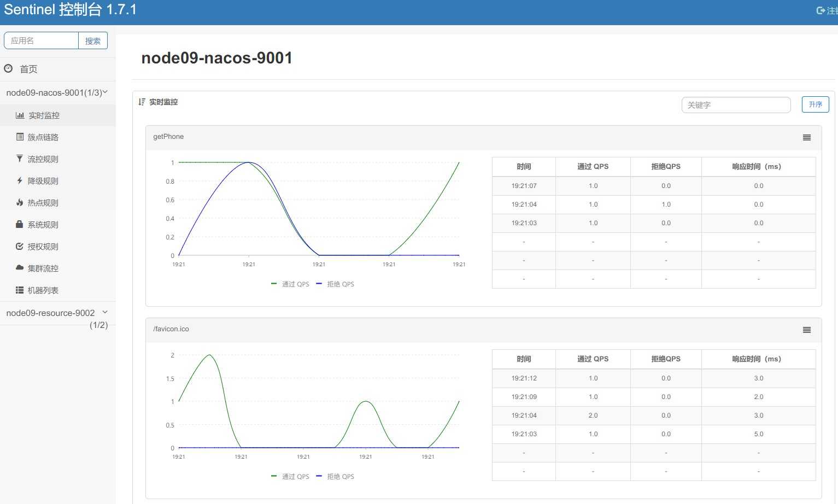Click the flame icon for 热点规则
This screenshot has width=838, height=504.
[20, 203]
